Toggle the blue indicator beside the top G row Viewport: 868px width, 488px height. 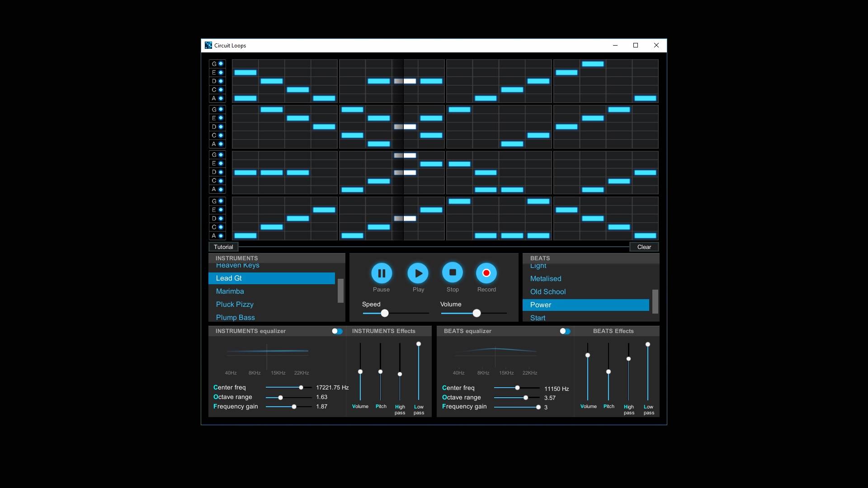click(221, 64)
